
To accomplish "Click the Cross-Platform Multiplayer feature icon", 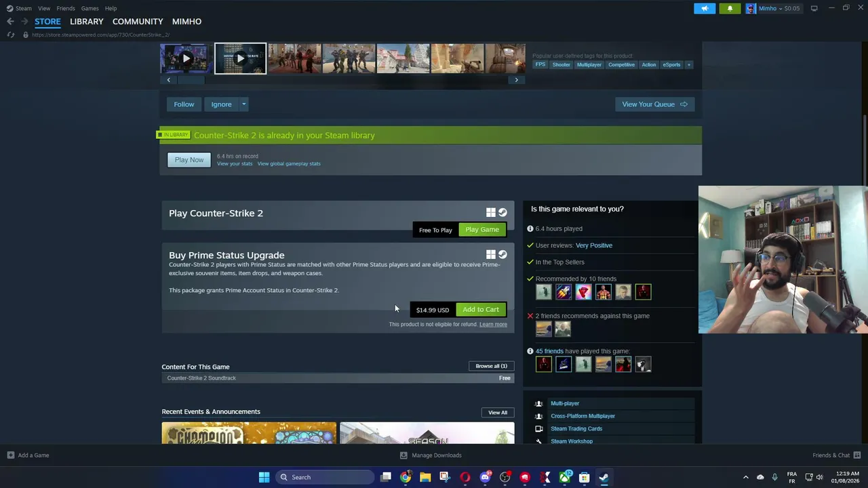I will [x=539, y=416].
